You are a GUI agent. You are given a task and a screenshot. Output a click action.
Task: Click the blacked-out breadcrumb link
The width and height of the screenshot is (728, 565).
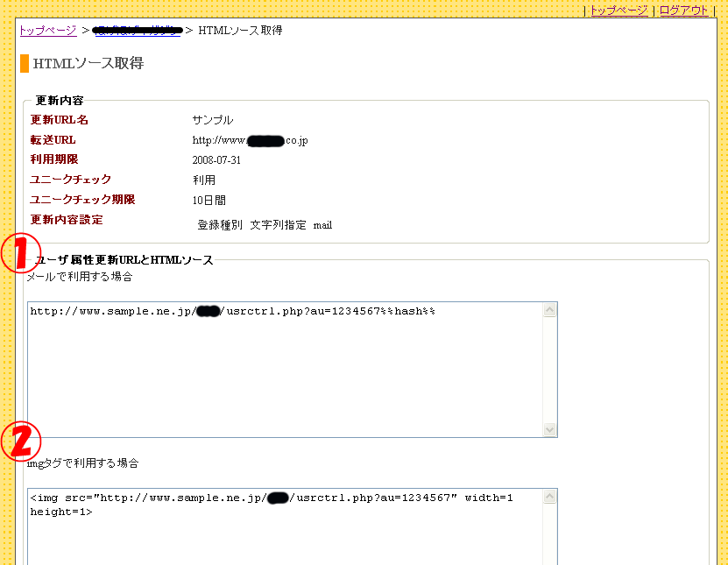138,31
